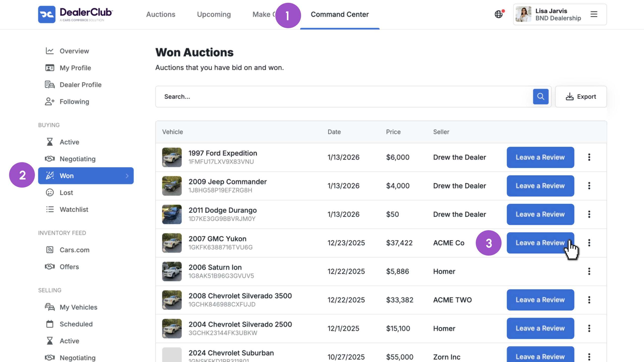Open the globe notifications icon
The image size is (644, 362).
click(499, 14)
